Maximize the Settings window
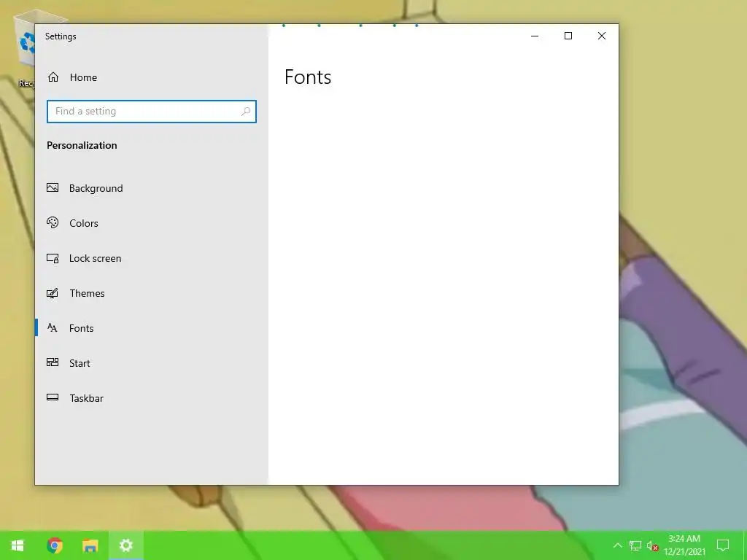 coord(568,36)
